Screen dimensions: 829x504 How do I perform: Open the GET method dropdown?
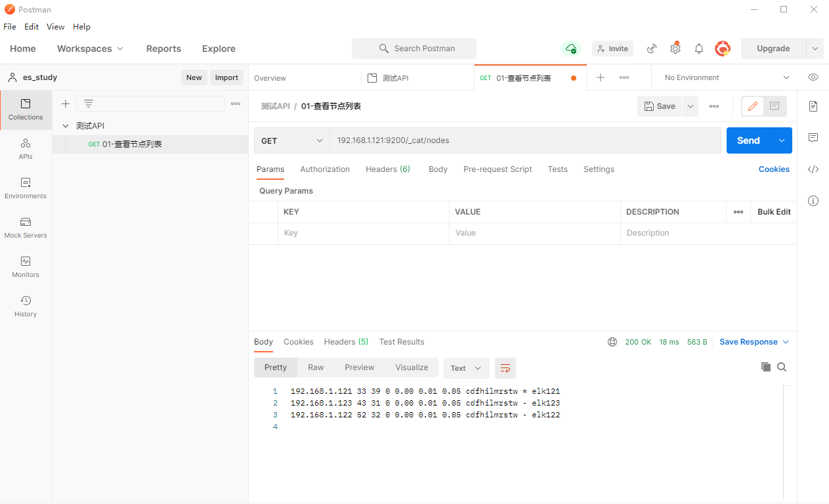(x=292, y=140)
